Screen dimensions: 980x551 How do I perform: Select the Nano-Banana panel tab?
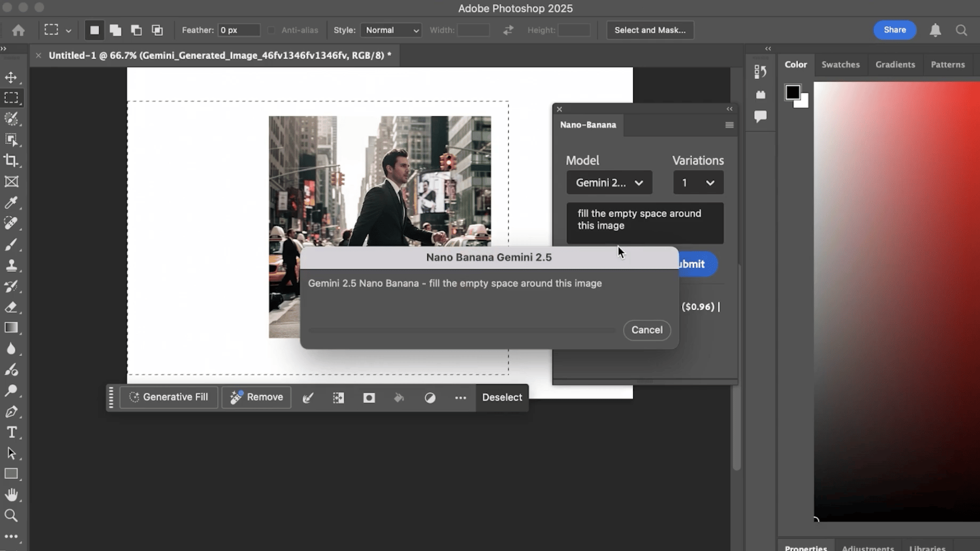(588, 125)
